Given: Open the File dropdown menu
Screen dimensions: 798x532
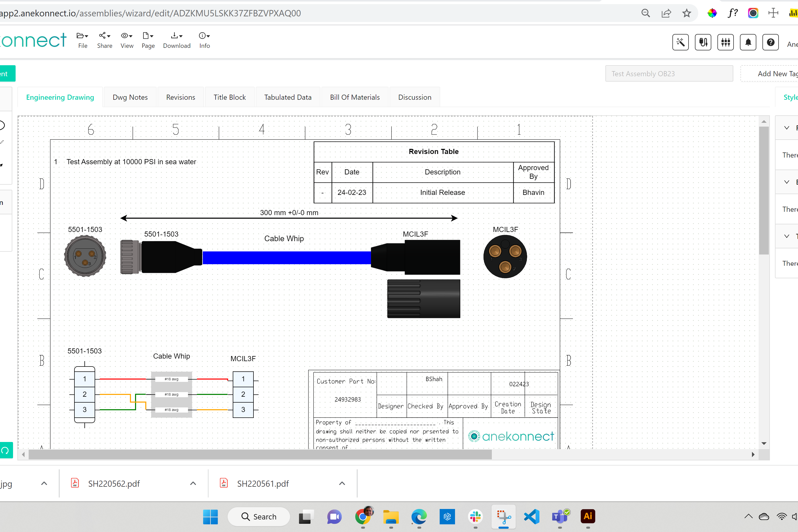Looking at the screenshot, I should click(82, 40).
